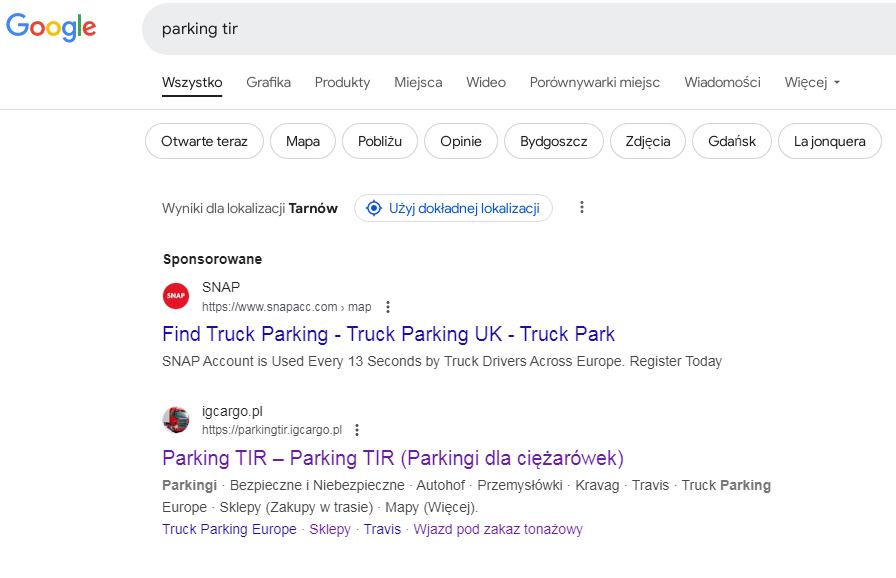Viewport: 896px width, 578px height.
Task: Click the Google logo
Action: coord(51,28)
